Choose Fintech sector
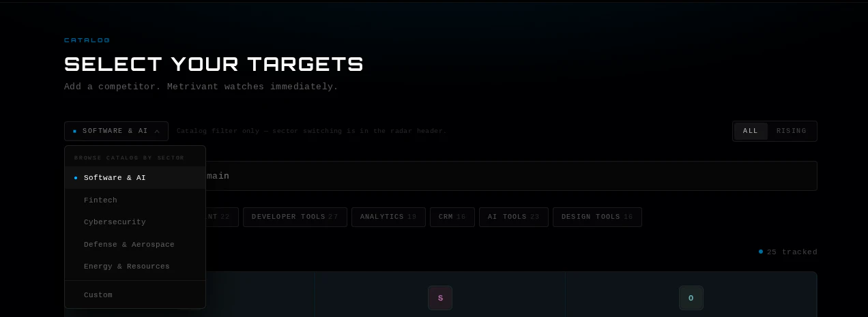This screenshot has height=317, width=868. 135,200
